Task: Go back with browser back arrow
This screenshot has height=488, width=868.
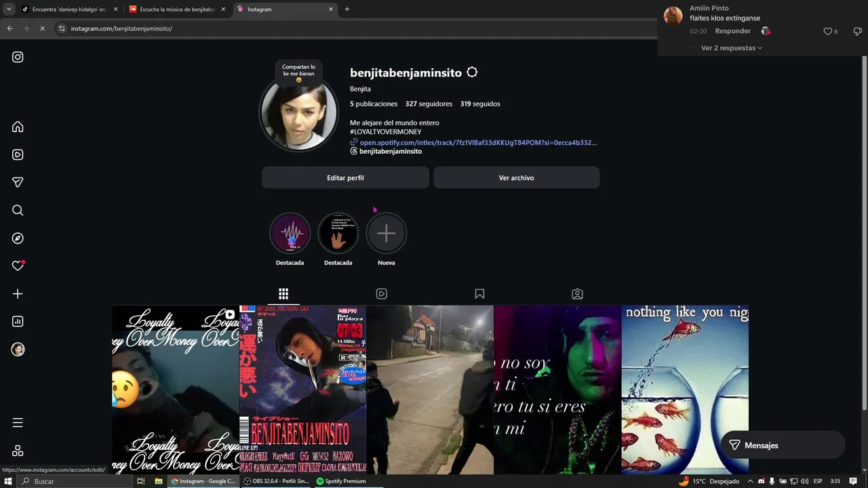Action: click(9, 28)
